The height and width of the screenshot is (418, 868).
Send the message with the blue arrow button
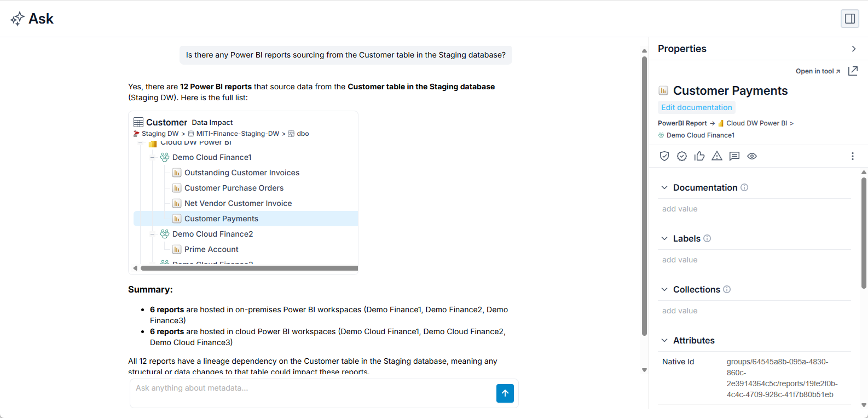point(505,393)
